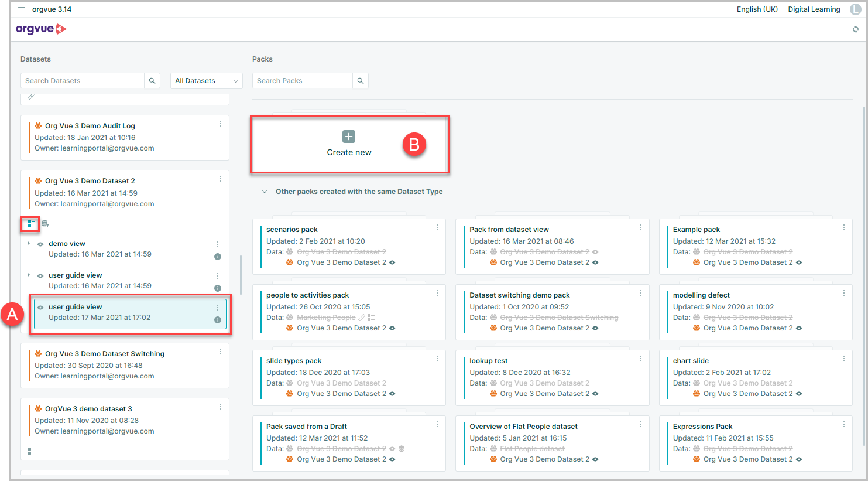Viewport: 868px width, 481px height.
Task: Toggle eye next to lookup test dataset
Action: tap(595, 394)
